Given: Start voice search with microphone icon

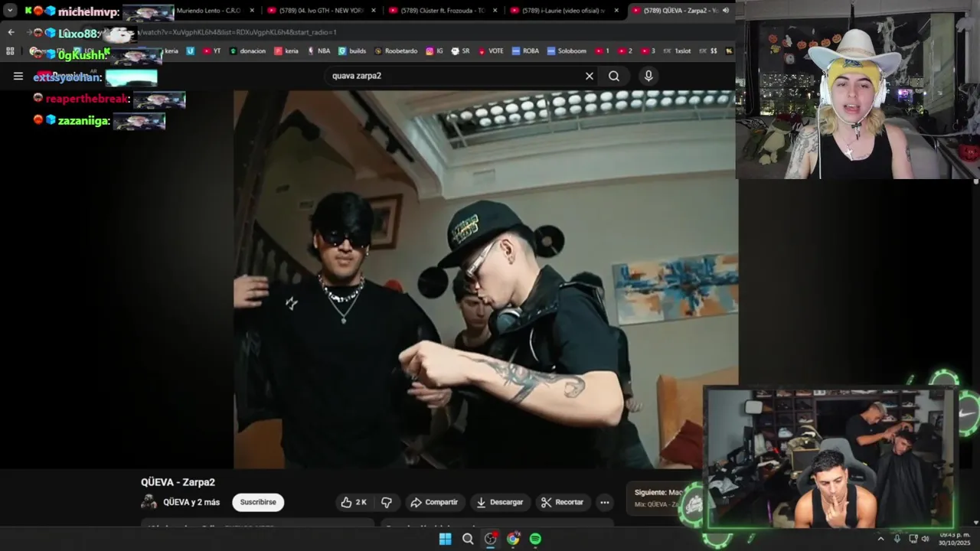Looking at the screenshot, I should [x=648, y=76].
